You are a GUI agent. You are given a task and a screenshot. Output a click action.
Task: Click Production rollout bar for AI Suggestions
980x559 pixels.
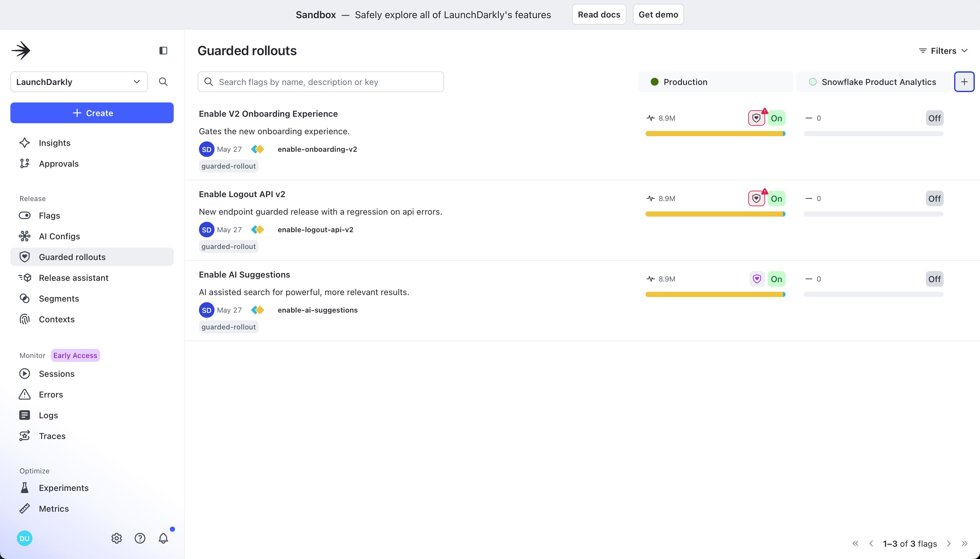715,294
